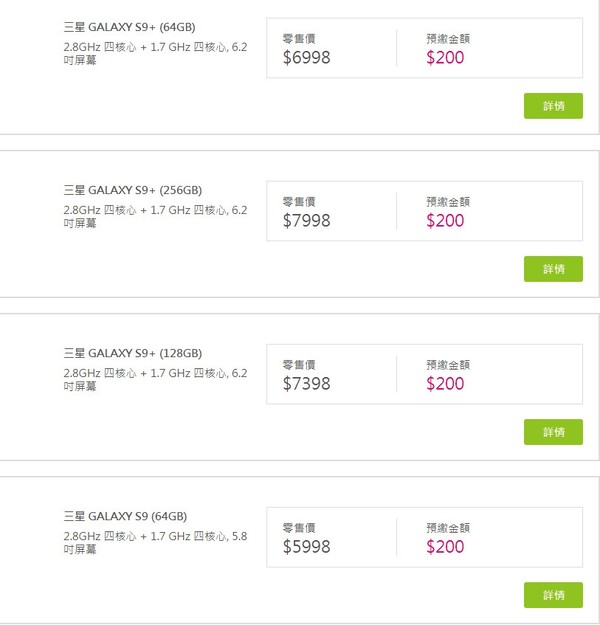600x625 pixels.
Task: Select the $6998 retail price
Action: click(x=306, y=57)
